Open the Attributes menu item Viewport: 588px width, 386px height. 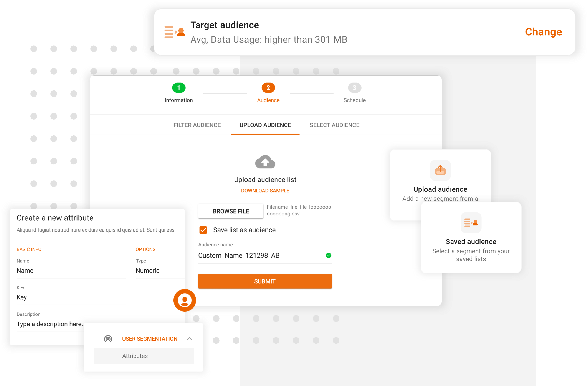coord(144,356)
